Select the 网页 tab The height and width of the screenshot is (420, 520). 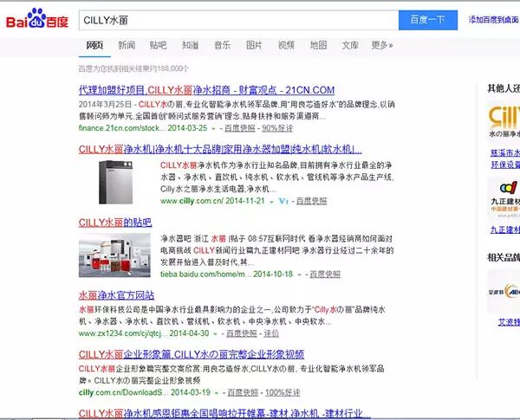(x=94, y=45)
